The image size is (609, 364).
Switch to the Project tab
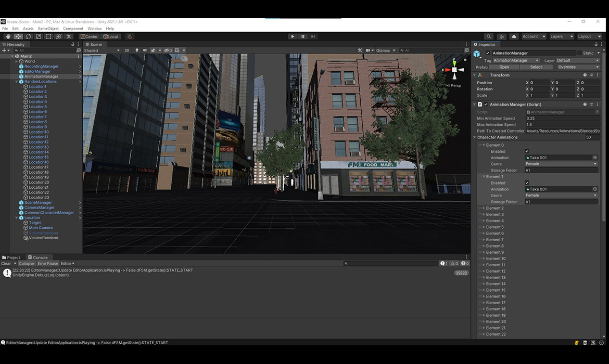(11, 257)
